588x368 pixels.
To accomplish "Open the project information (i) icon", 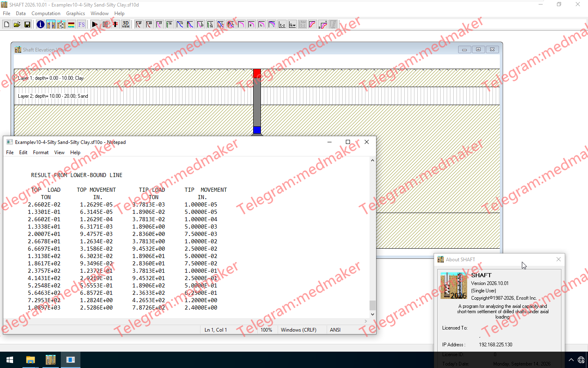I will [x=40, y=25].
